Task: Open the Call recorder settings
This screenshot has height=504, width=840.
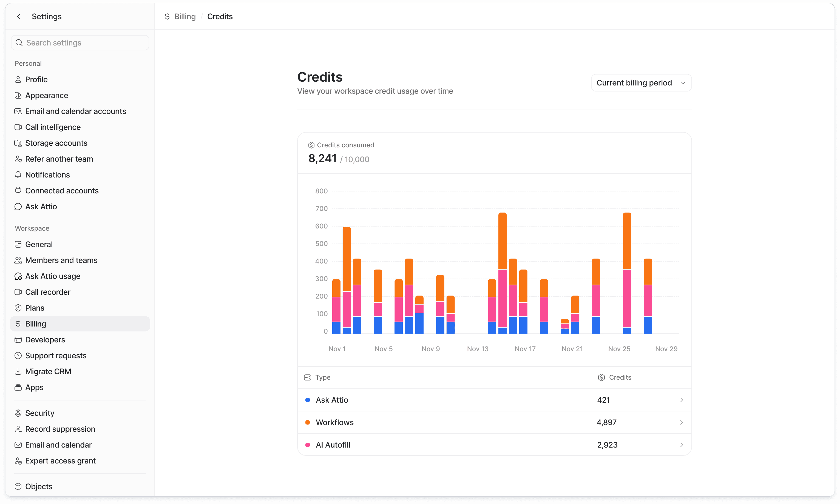Action: click(x=48, y=292)
